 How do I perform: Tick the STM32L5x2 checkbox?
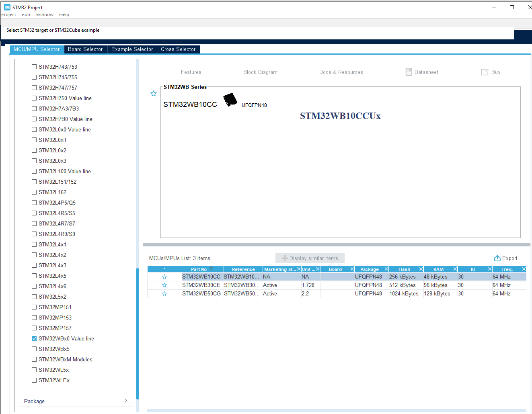pyautogui.click(x=34, y=297)
